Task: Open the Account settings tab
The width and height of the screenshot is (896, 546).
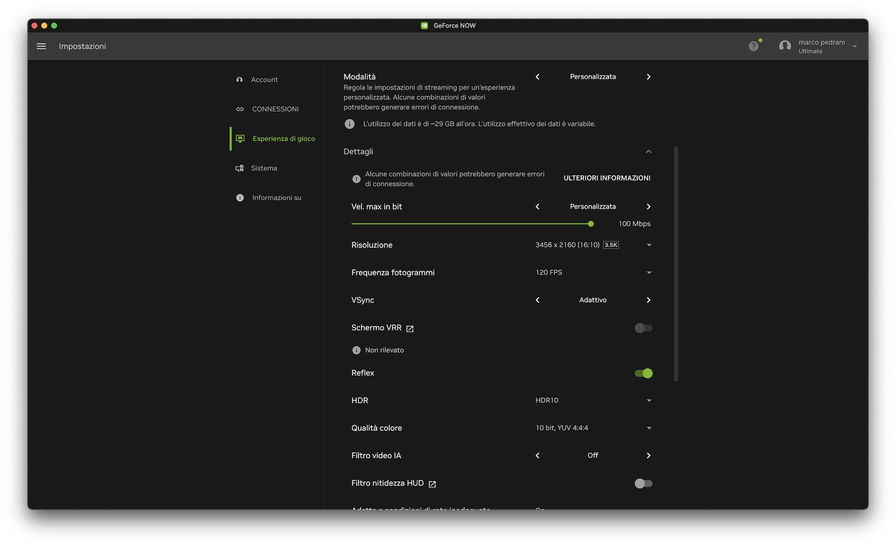Action: click(x=264, y=80)
